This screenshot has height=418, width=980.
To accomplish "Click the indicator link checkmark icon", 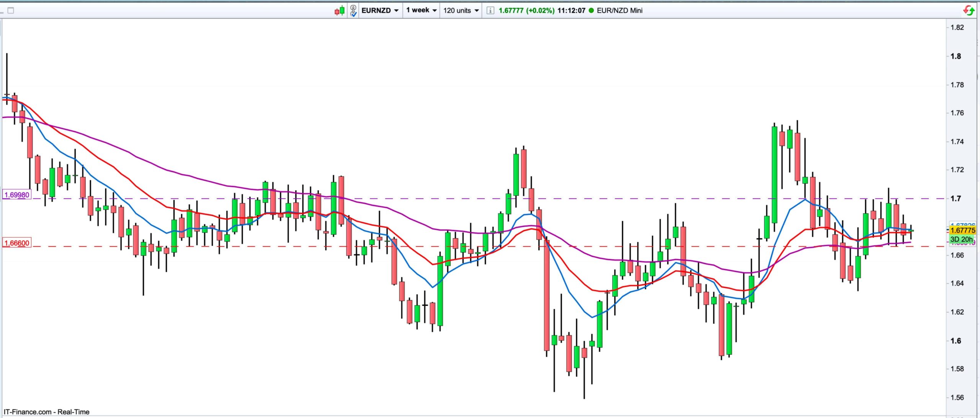I will [x=353, y=10].
